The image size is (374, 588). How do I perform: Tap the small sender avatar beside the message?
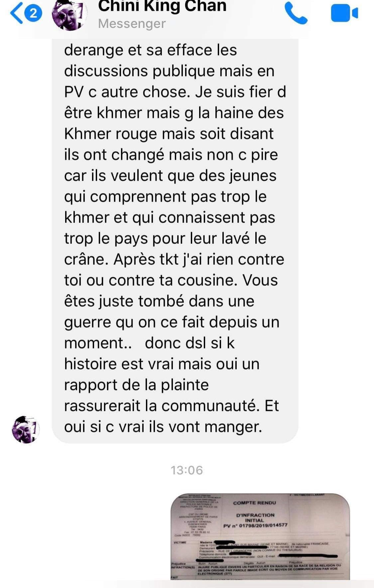pos(26,430)
